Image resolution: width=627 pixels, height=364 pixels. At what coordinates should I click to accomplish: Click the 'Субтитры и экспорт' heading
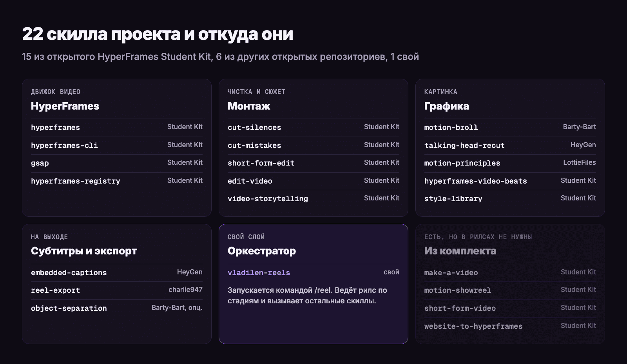point(84,251)
